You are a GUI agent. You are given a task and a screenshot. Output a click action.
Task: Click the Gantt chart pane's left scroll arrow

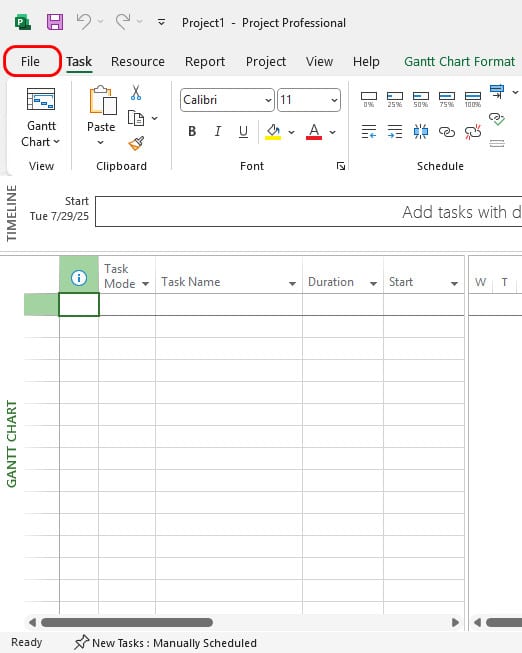(x=477, y=623)
